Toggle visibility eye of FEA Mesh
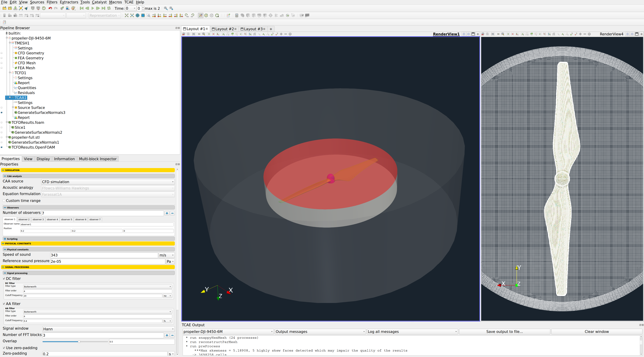The image size is (644, 357). pyautogui.click(x=2, y=68)
